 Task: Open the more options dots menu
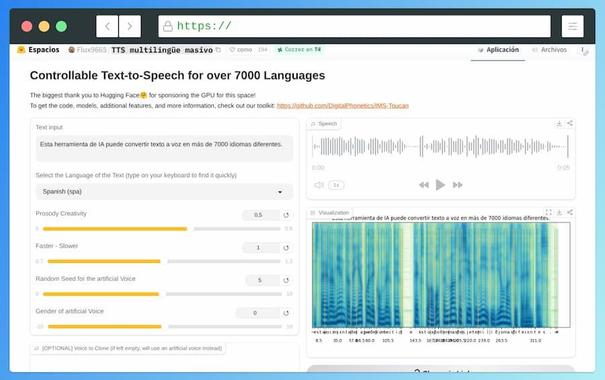coord(584,51)
